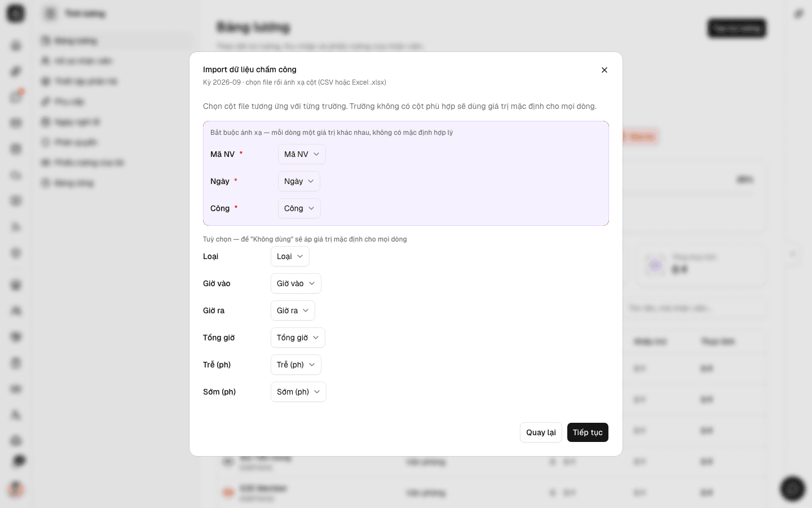This screenshot has width=812, height=508.
Task: Open the rail icon with orange badge
Action: [x=16, y=97]
